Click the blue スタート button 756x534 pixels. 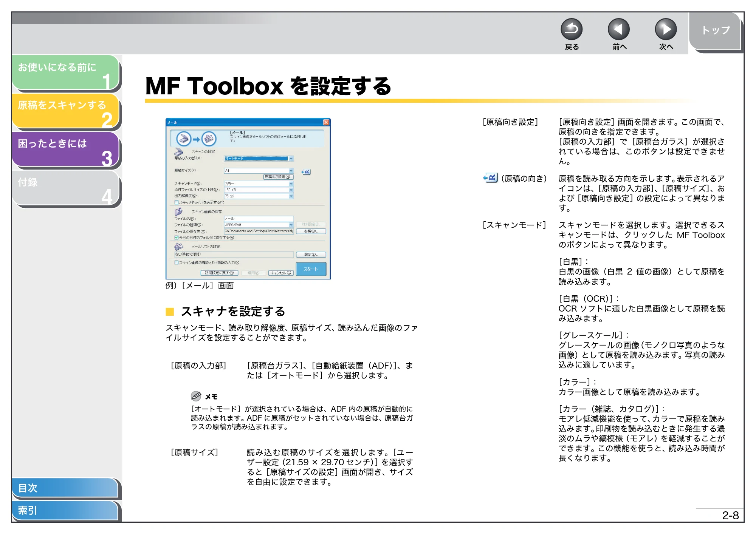tap(311, 269)
